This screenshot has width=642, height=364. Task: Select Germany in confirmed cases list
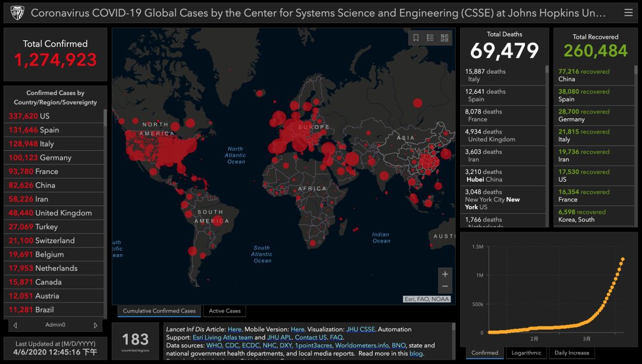pos(53,157)
